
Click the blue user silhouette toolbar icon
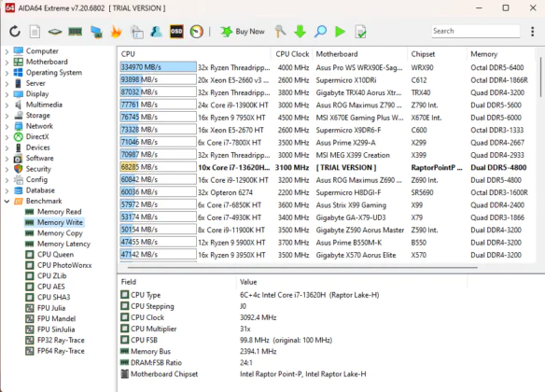click(157, 32)
